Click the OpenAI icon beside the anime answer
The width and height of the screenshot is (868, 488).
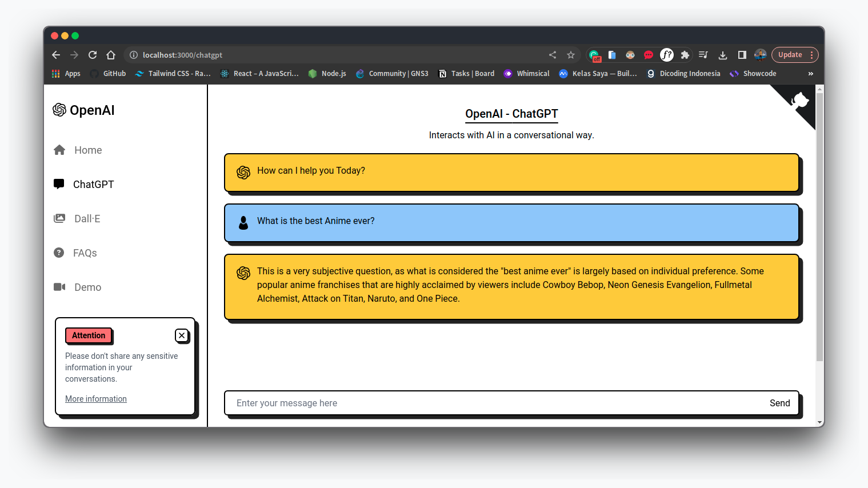tap(243, 273)
